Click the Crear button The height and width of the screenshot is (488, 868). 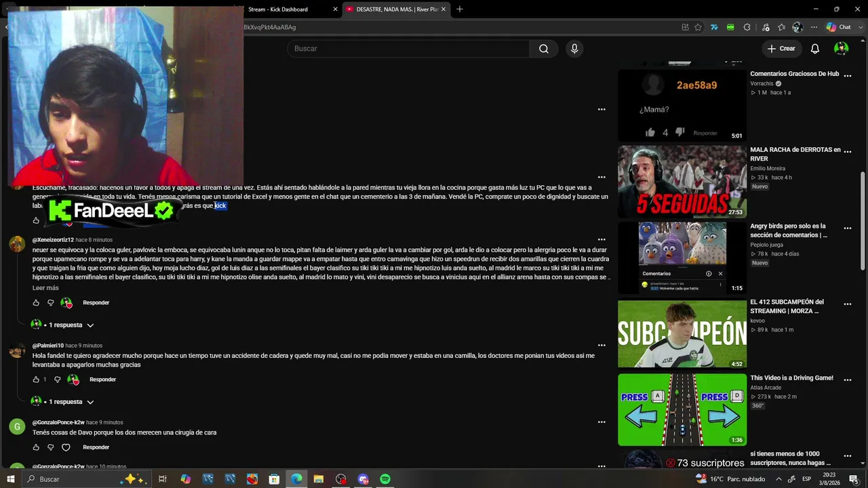[x=781, y=49]
